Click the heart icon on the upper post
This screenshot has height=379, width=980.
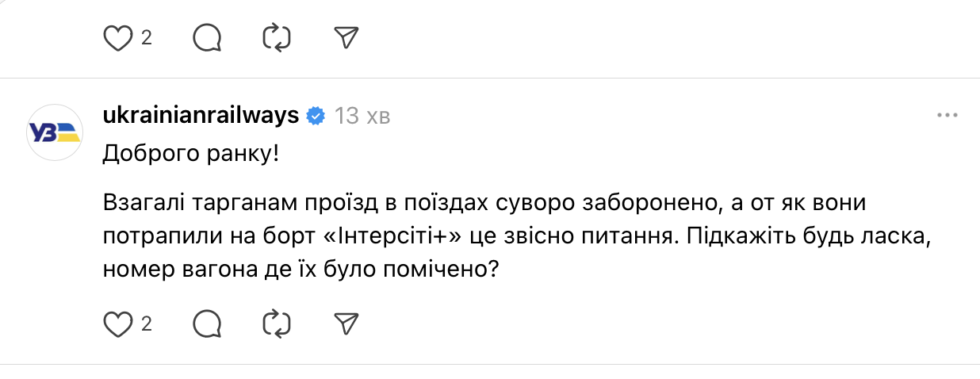coord(117,37)
